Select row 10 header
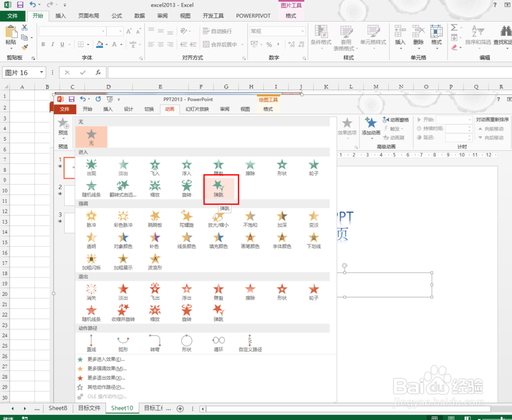This screenshot has height=420, width=512. [x=5, y=191]
